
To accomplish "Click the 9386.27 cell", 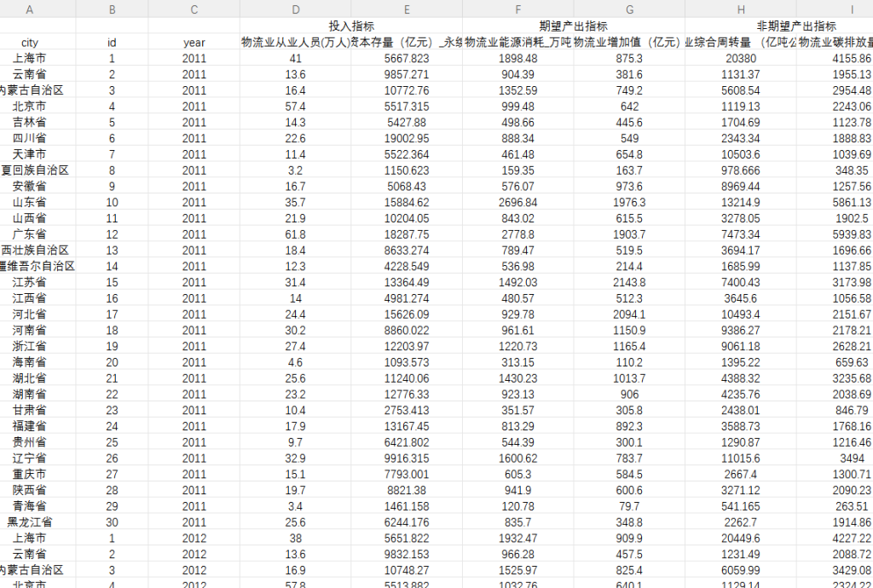I will (741, 331).
